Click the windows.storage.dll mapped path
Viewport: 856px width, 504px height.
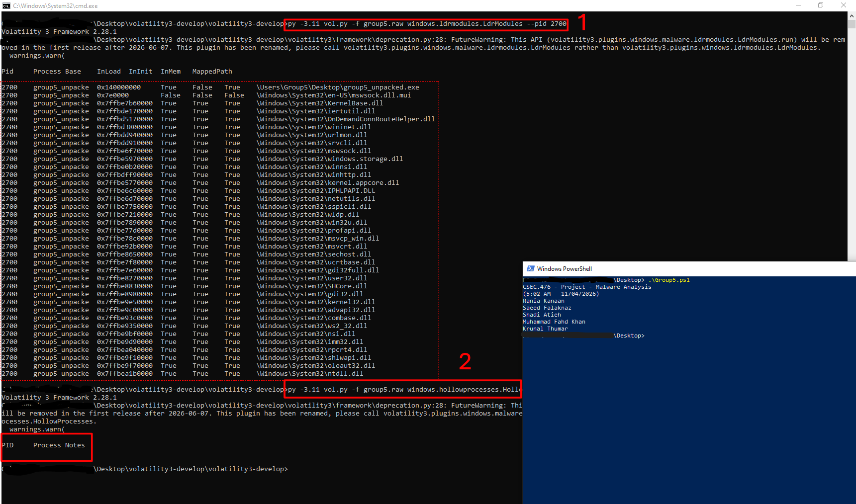(330, 159)
